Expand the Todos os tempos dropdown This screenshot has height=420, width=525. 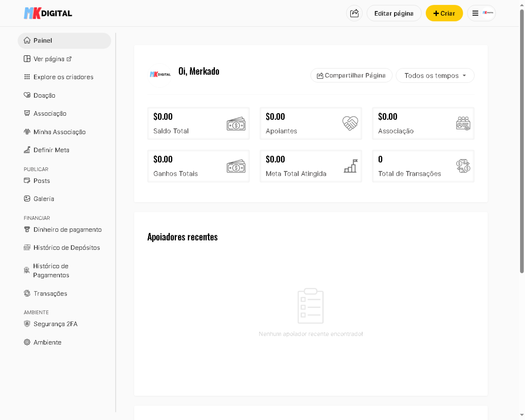point(435,75)
